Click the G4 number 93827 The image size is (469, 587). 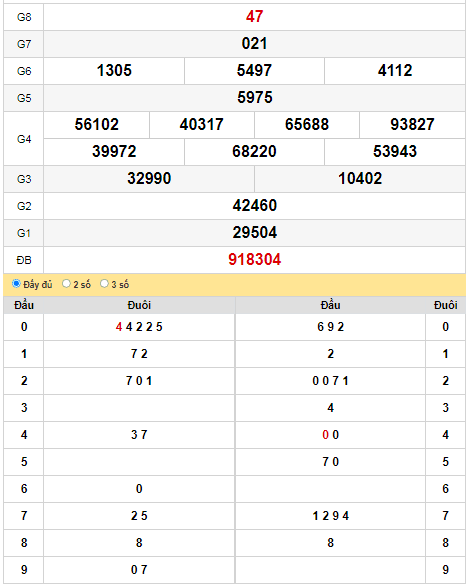tap(412, 125)
